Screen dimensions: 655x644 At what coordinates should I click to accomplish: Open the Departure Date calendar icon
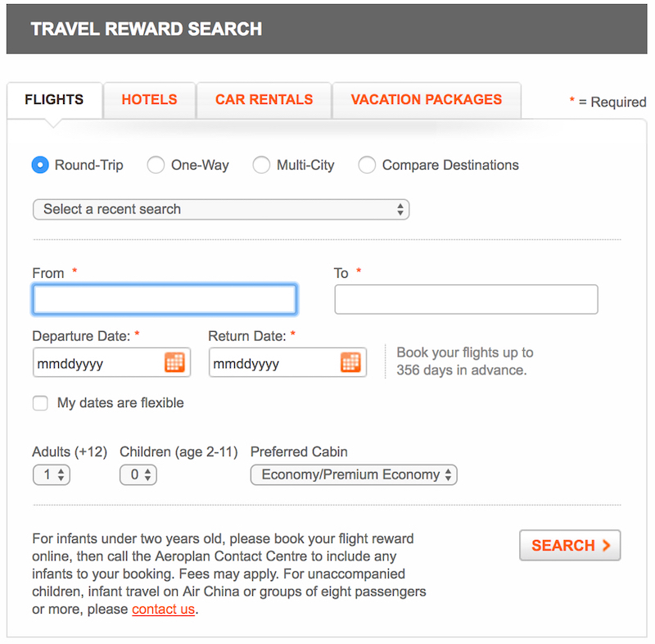(x=174, y=362)
